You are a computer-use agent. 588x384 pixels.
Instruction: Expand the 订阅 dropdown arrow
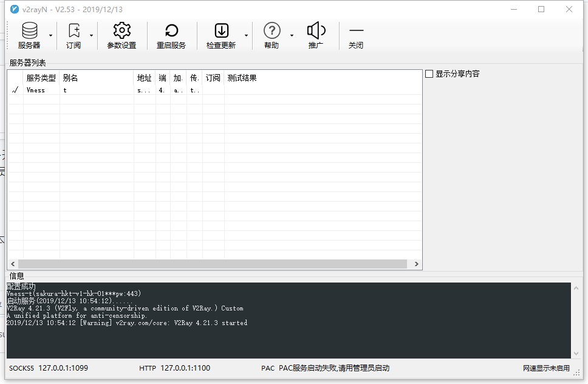(91, 35)
